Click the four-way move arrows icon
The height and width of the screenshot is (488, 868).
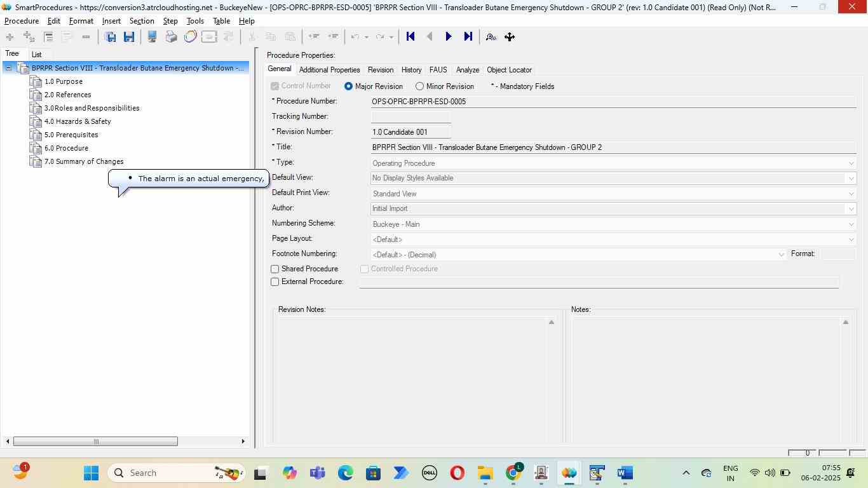510,37
